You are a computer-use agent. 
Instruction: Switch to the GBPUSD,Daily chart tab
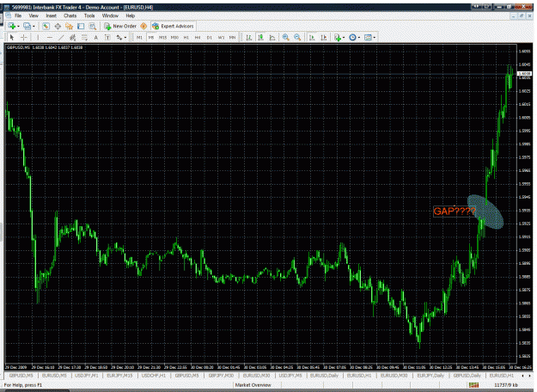click(x=467, y=376)
